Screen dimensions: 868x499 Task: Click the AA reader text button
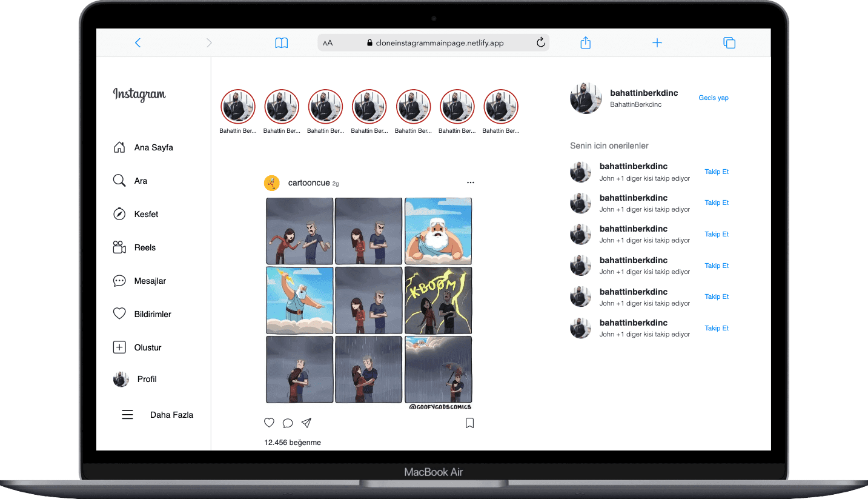click(328, 43)
